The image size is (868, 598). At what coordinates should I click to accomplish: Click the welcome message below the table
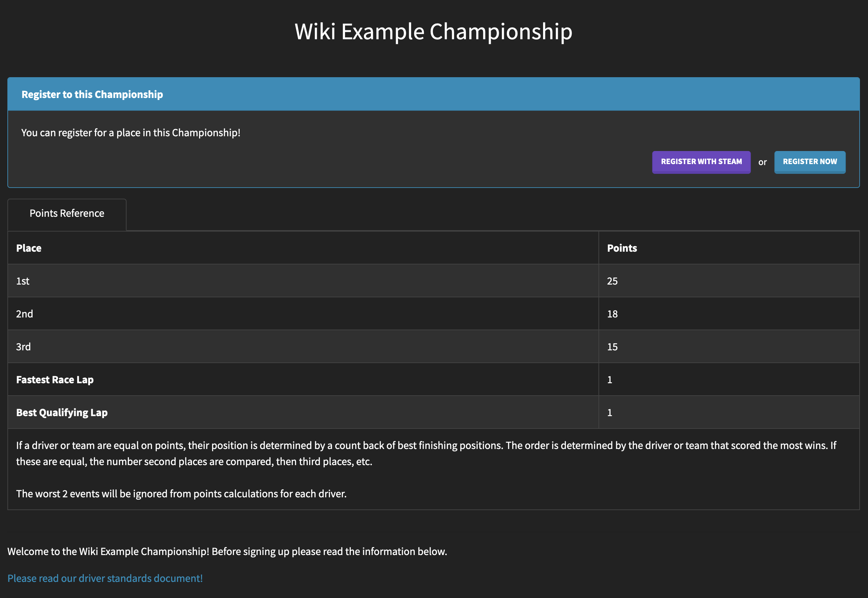(227, 552)
